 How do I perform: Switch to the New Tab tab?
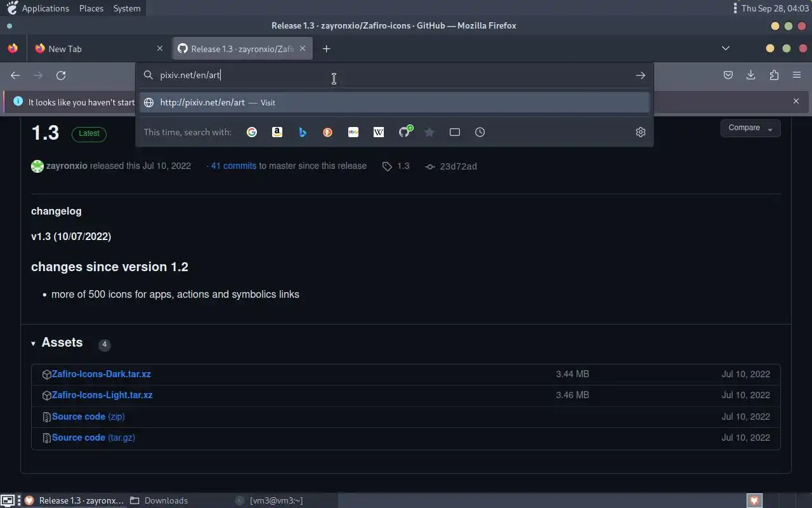99,49
